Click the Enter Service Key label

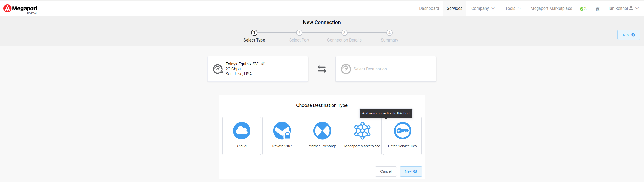pos(403,146)
